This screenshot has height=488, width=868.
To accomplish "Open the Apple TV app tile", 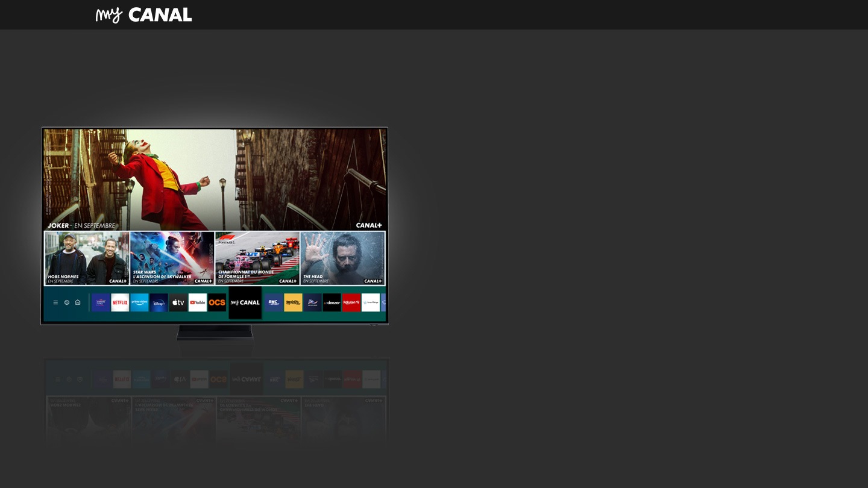I will (x=178, y=302).
